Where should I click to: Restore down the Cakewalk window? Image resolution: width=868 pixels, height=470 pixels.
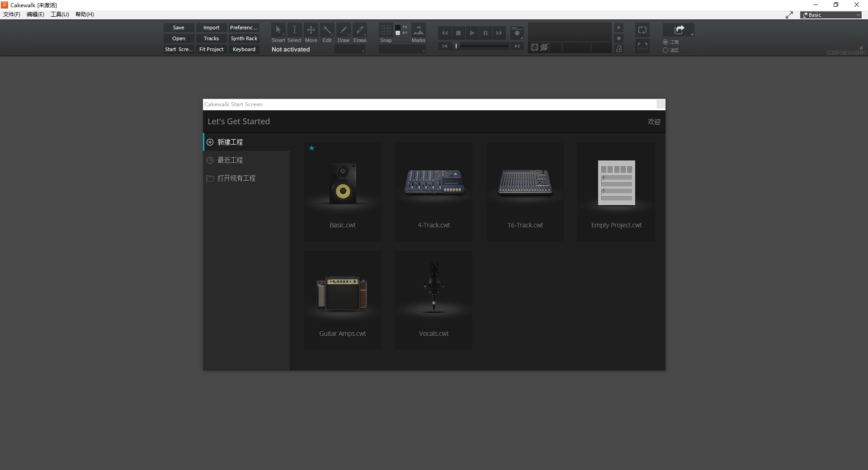[x=836, y=5]
